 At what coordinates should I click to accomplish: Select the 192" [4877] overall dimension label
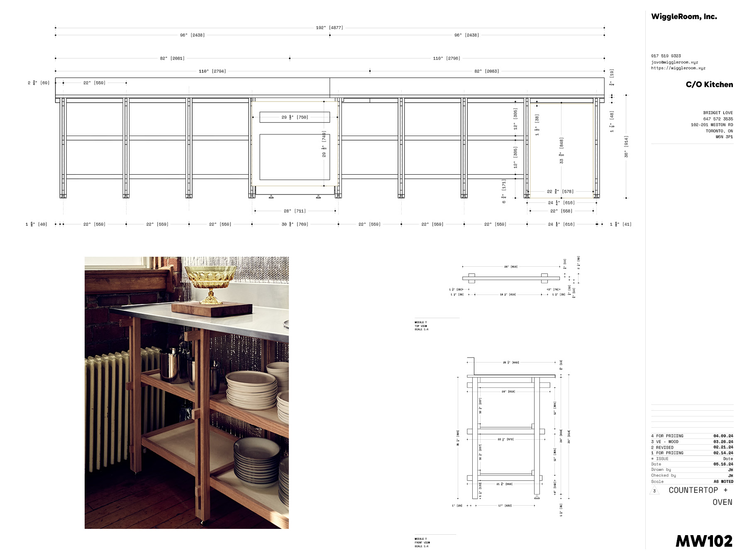pyautogui.click(x=329, y=28)
